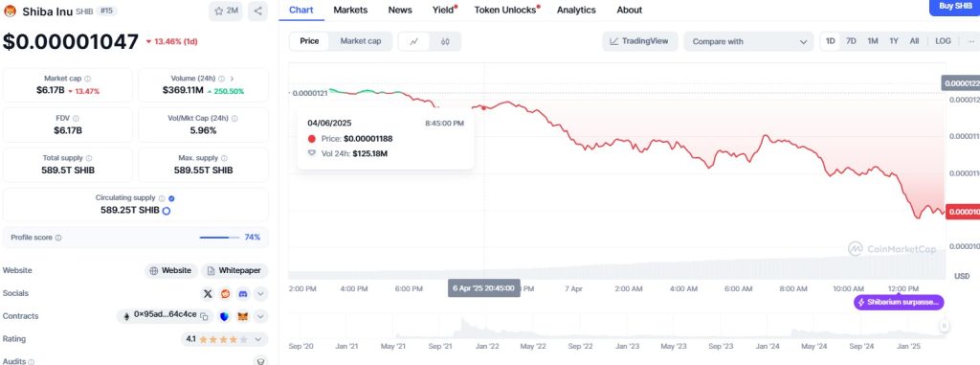The height and width of the screenshot is (365, 980).
Task: Add token to MetaMask fox icon
Action: 242,316
